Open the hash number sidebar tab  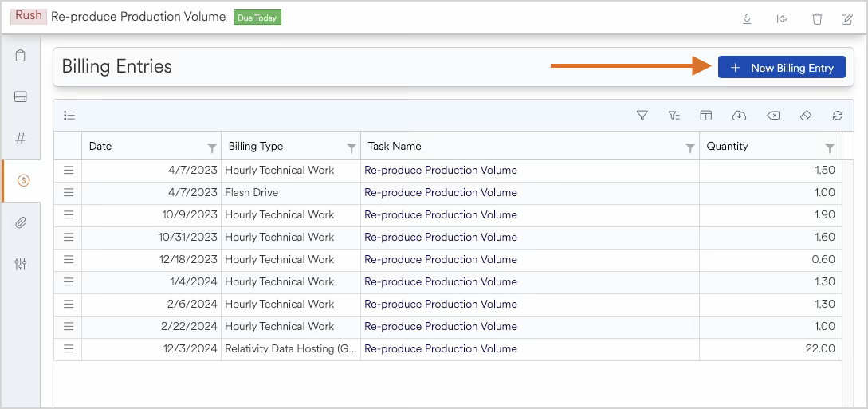21,139
